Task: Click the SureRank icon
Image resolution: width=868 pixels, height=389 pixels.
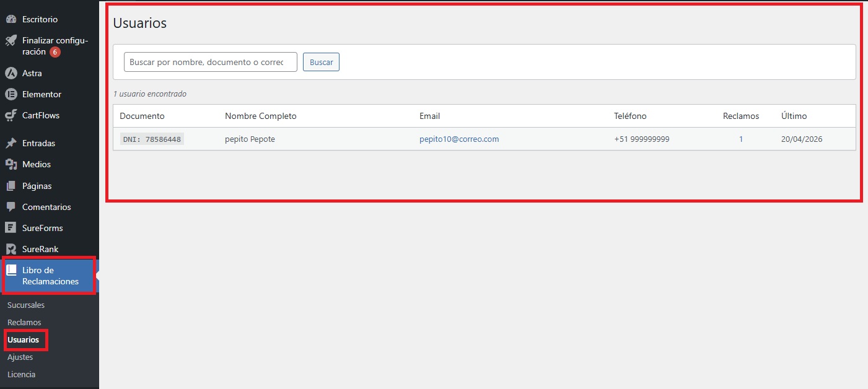Action: (11, 249)
